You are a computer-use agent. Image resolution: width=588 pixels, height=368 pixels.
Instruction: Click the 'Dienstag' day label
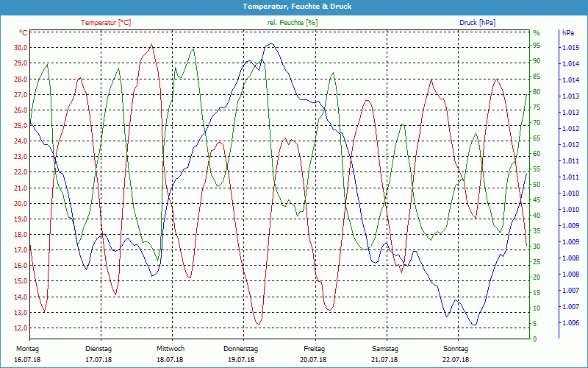98,349
